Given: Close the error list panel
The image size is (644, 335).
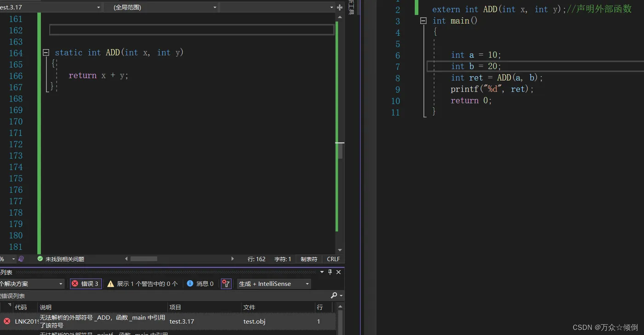Looking at the screenshot, I should point(339,272).
